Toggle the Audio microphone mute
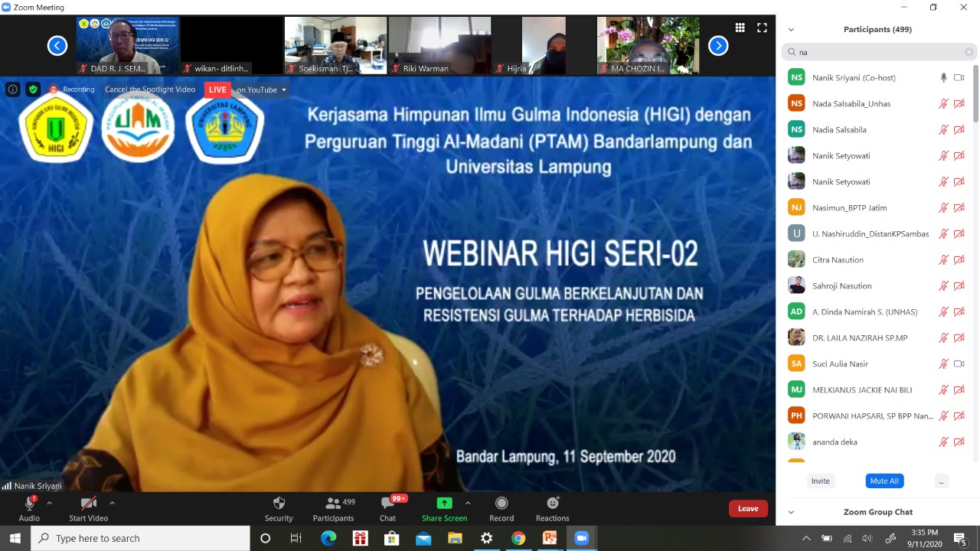Viewport: 980px width, 551px height. coord(29,504)
